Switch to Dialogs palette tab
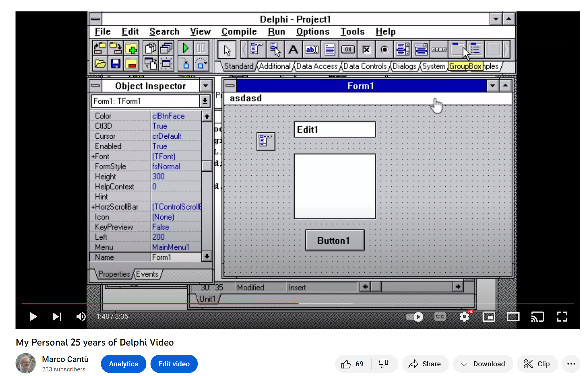This screenshot has height=376, width=588. (404, 66)
